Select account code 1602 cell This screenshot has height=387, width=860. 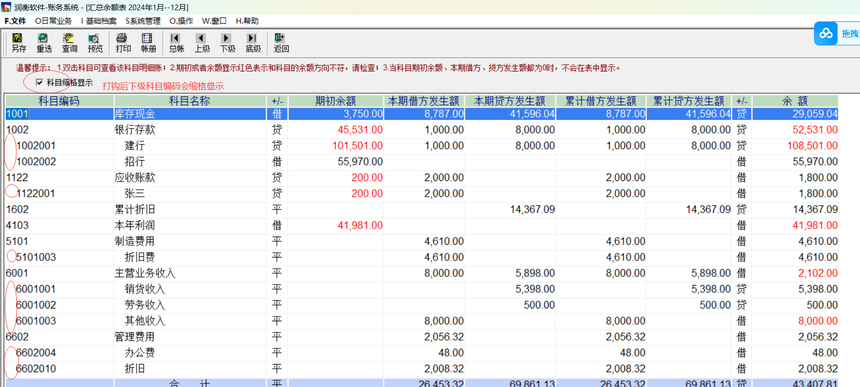59,209
